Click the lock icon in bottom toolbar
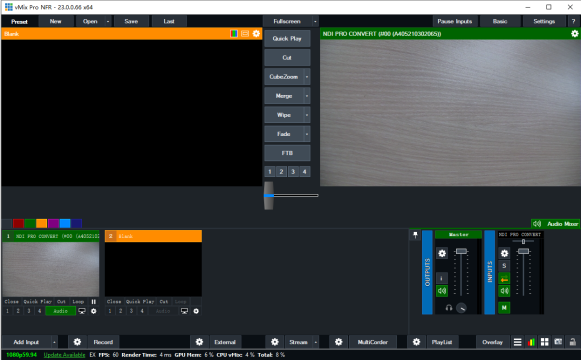The width and height of the screenshot is (581, 360). pos(572,342)
